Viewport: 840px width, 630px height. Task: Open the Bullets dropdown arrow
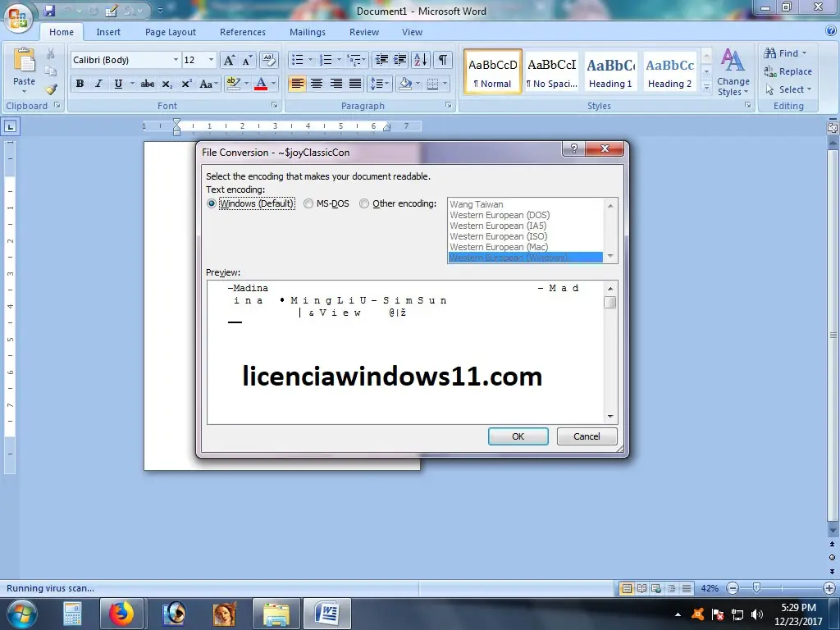point(311,60)
